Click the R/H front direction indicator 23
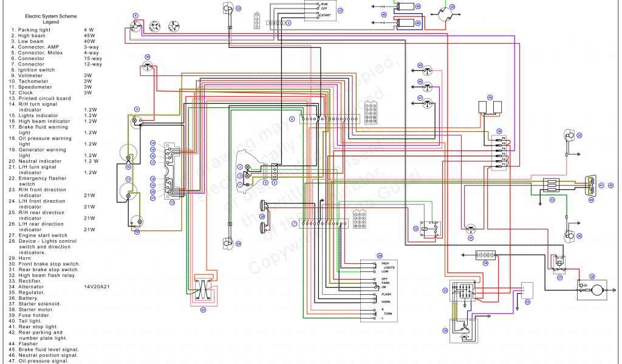The image size is (622, 364). tap(228, 8)
